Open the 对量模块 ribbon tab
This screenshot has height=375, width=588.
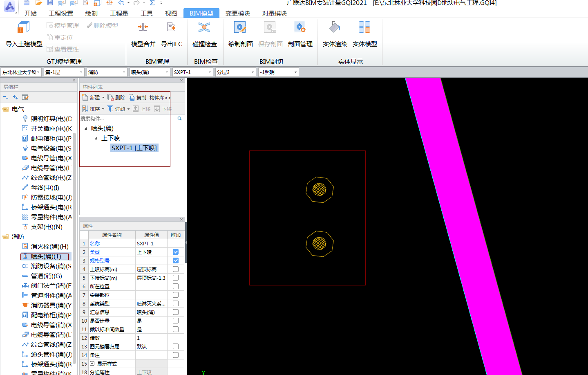click(275, 13)
